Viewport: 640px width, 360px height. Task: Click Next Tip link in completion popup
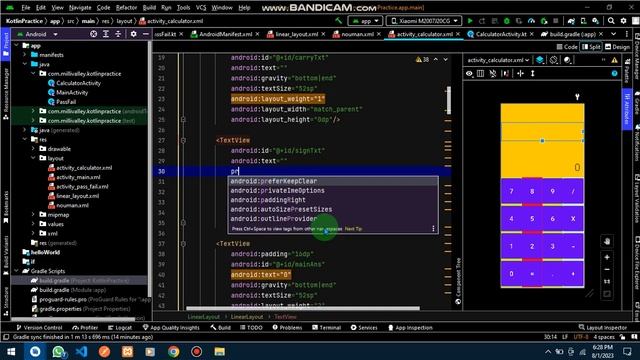353,229
